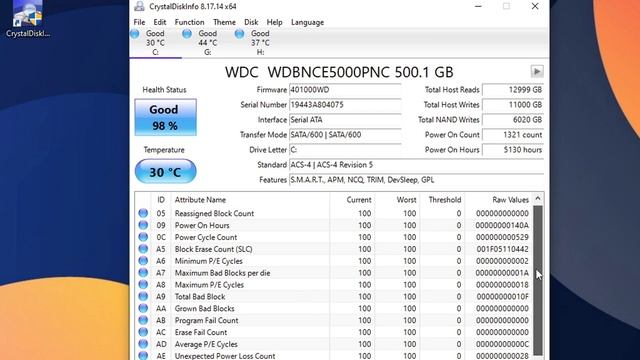The height and width of the screenshot is (360, 640).
Task: Open the CrystalDiskInfo desktop shortcut icon
Action: point(27,19)
